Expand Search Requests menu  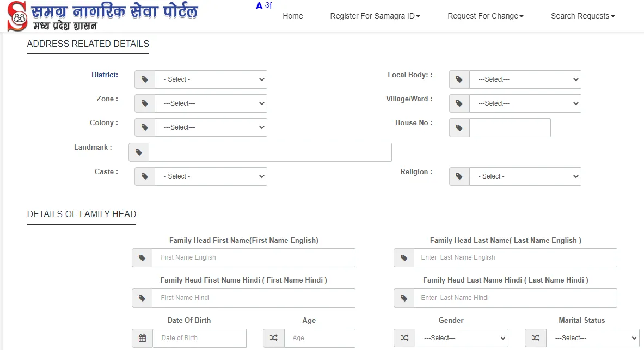[583, 16]
